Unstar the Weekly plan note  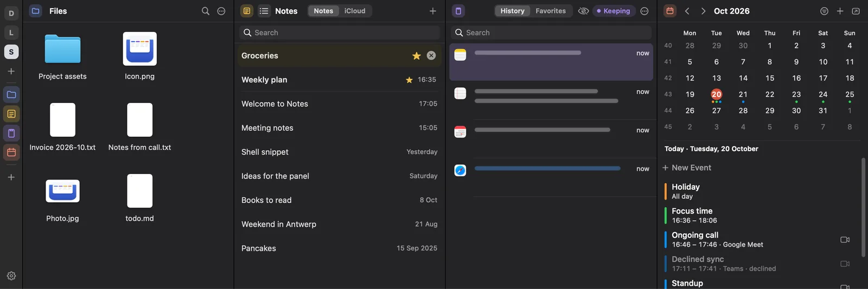pos(409,80)
